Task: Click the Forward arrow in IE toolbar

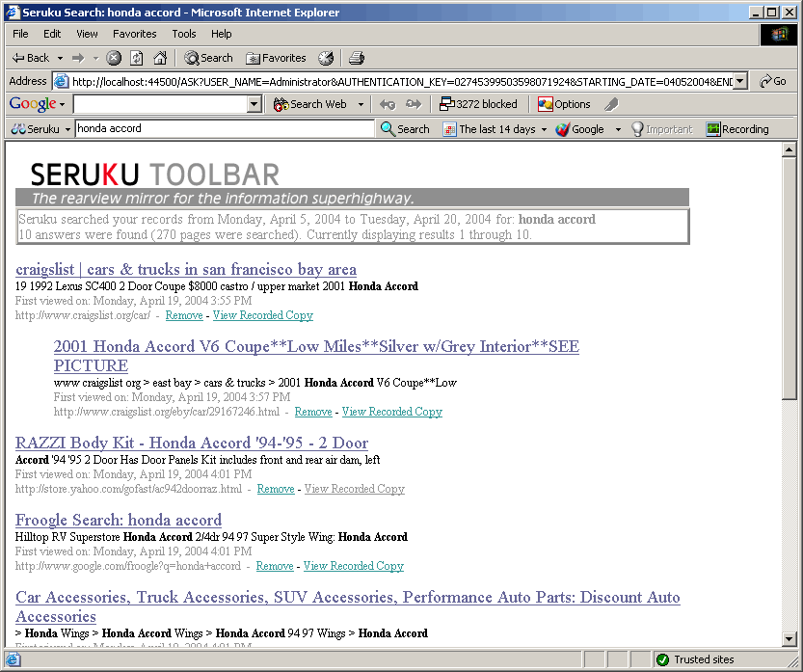Action: point(78,58)
